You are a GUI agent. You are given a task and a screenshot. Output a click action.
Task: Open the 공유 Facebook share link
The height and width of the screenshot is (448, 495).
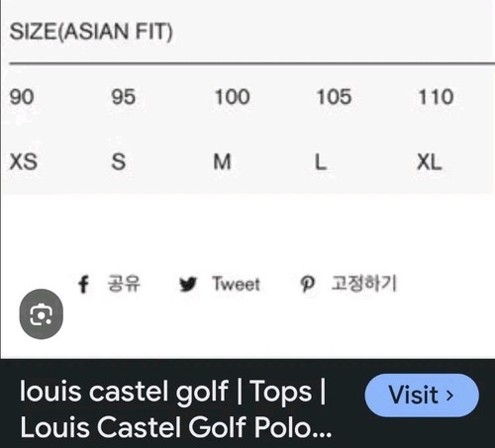coord(124,284)
